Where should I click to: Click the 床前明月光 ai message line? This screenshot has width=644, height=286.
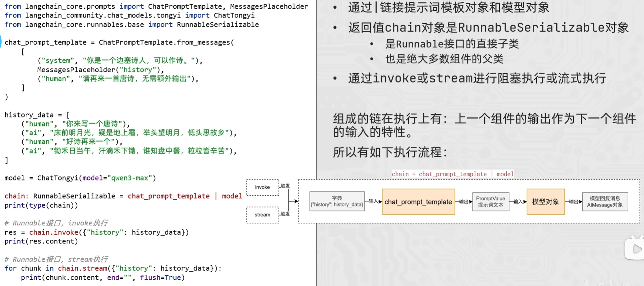click(x=129, y=133)
